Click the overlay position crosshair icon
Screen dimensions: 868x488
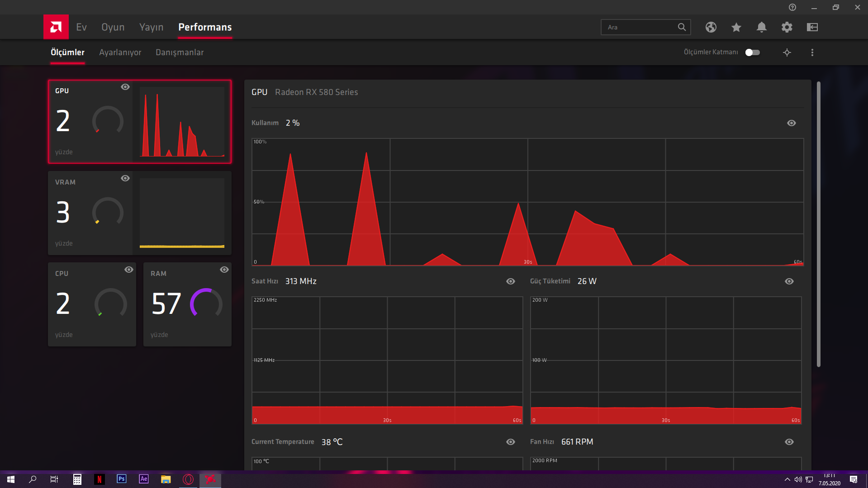(x=787, y=52)
